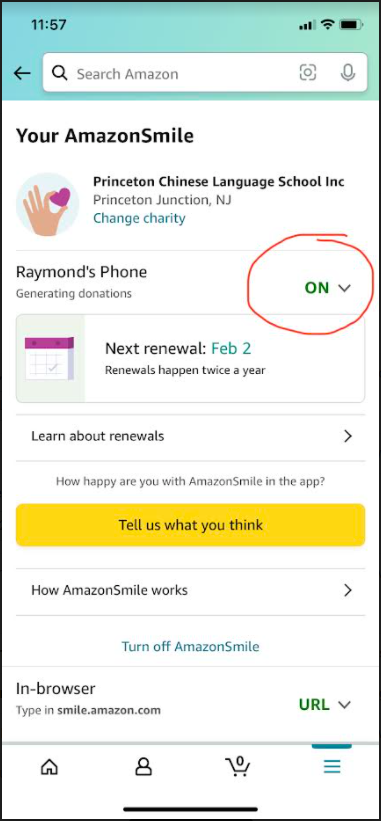
Task: Click Turn off AmazonSmile link
Action: pyautogui.click(x=190, y=647)
